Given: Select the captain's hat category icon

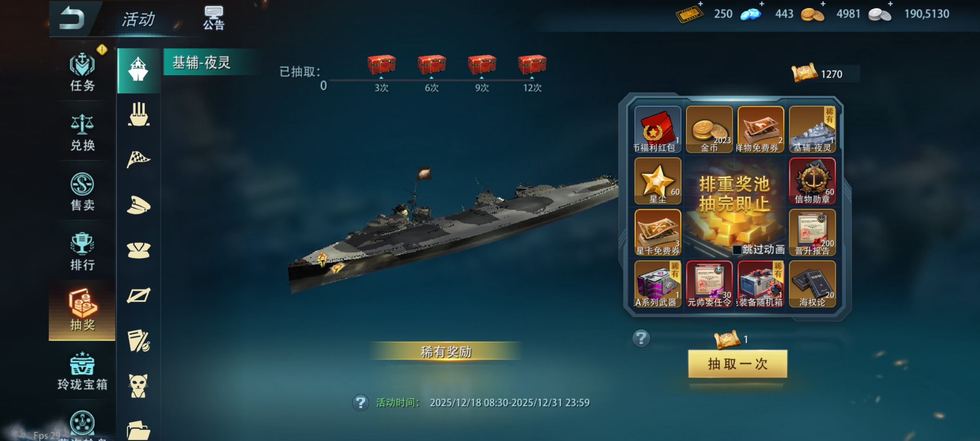Looking at the screenshot, I should coord(138,205).
